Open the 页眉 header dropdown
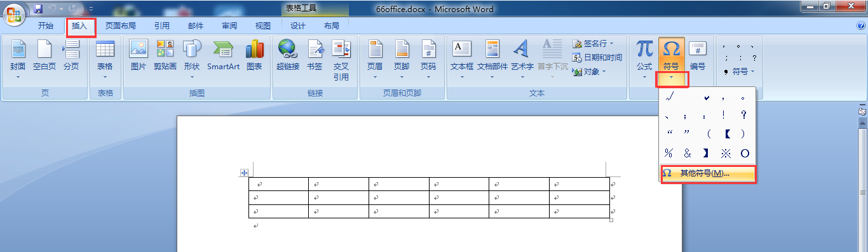Screen dimensions: 868x252 point(376,59)
